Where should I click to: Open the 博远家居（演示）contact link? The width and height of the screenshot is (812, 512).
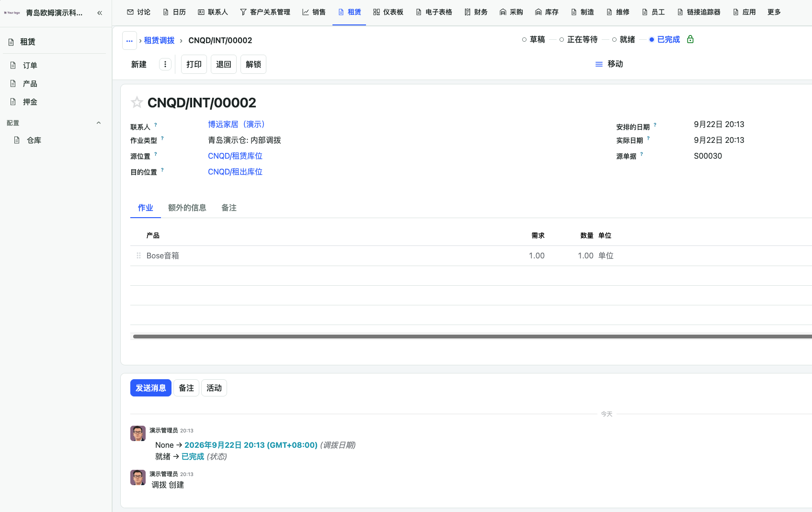tap(236, 125)
